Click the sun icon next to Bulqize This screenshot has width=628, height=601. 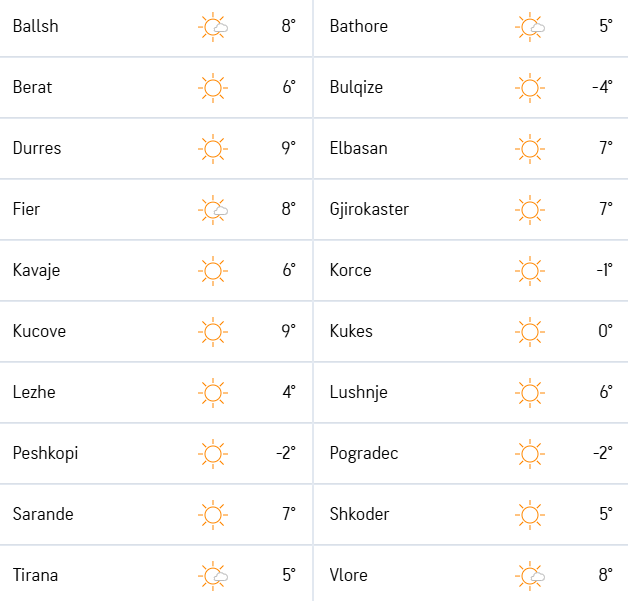click(x=530, y=88)
